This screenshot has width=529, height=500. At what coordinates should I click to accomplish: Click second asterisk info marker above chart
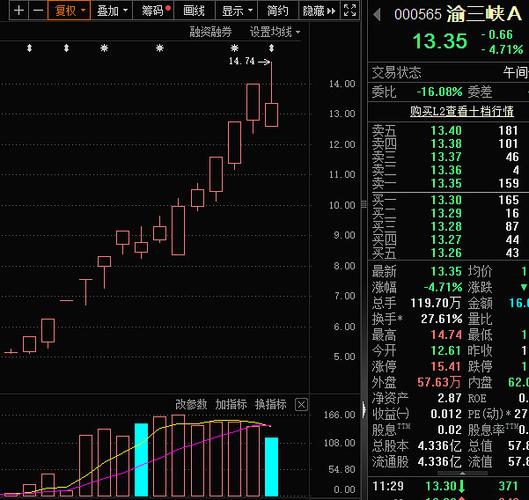160,48
